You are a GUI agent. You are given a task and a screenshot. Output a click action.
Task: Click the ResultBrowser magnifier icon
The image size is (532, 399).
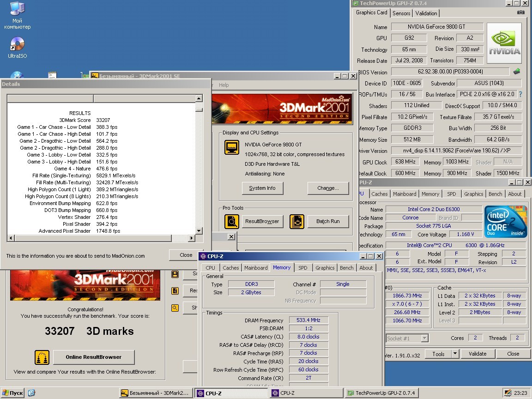[232, 222]
